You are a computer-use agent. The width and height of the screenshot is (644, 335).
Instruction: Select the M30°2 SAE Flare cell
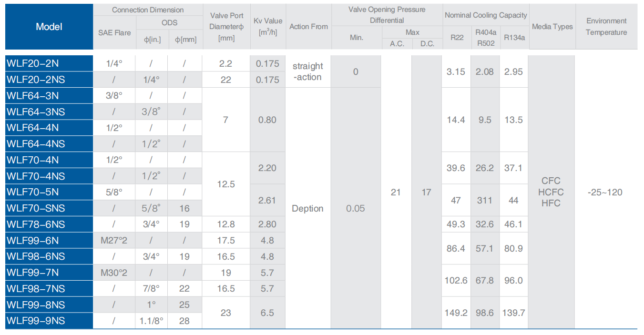point(114,273)
